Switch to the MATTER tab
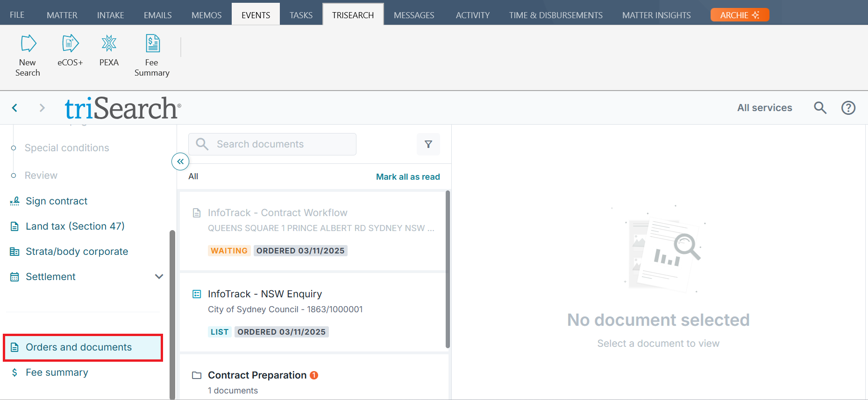Image resolution: width=868 pixels, height=400 pixels. click(x=62, y=15)
